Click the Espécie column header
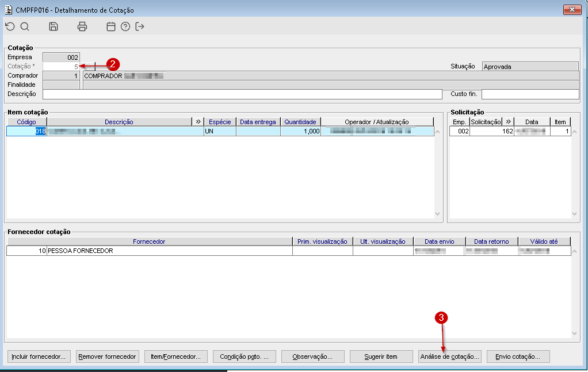Image resolution: width=588 pixels, height=372 pixels. tap(220, 122)
